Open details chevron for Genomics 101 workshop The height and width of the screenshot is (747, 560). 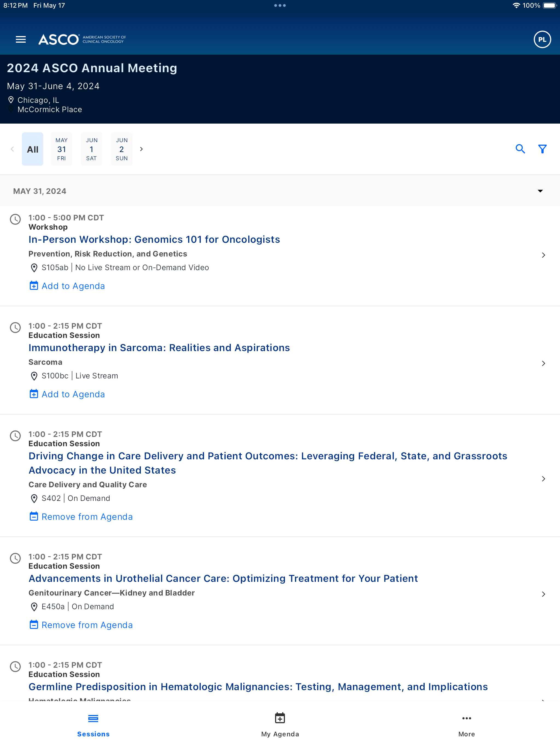tap(543, 255)
